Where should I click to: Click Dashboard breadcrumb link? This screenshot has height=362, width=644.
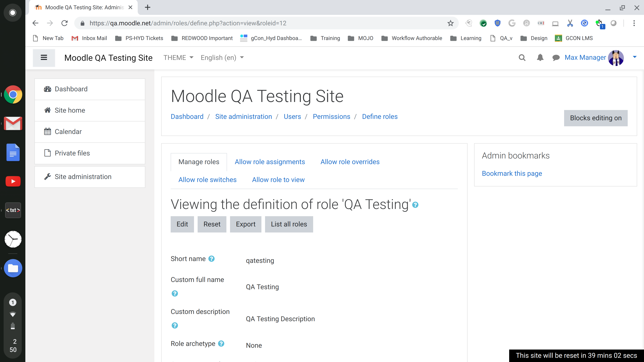tap(187, 117)
